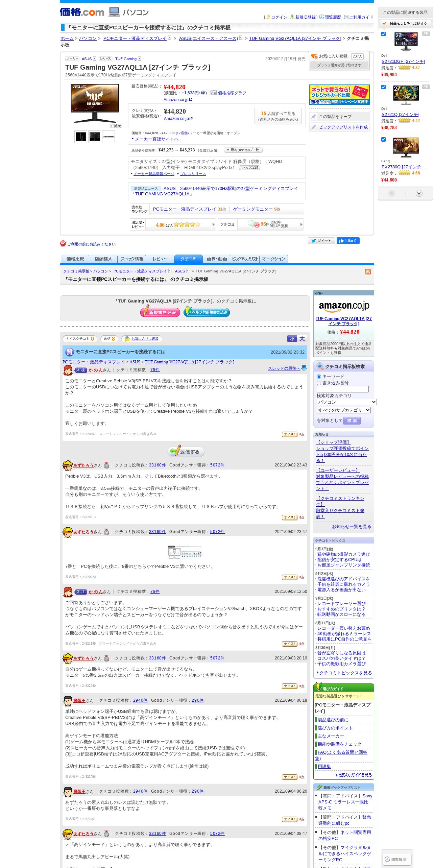
Task: Click the 返信する reply arrow button
Action: coord(186,452)
